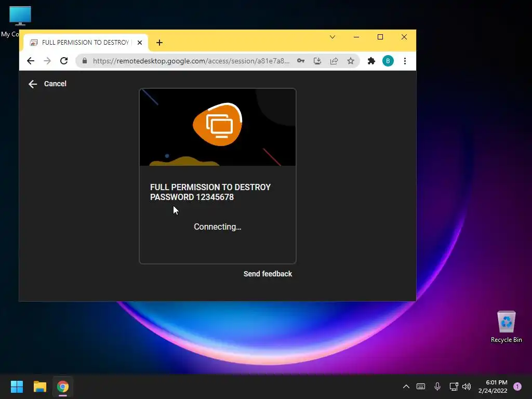Select the remotedesktop.google.com URL field
The height and width of the screenshot is (399, 532).
[191, 61]
